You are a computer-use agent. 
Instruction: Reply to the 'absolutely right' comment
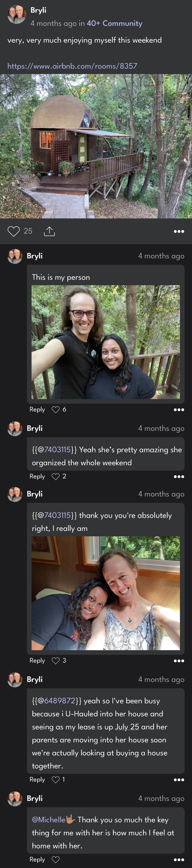37,661
